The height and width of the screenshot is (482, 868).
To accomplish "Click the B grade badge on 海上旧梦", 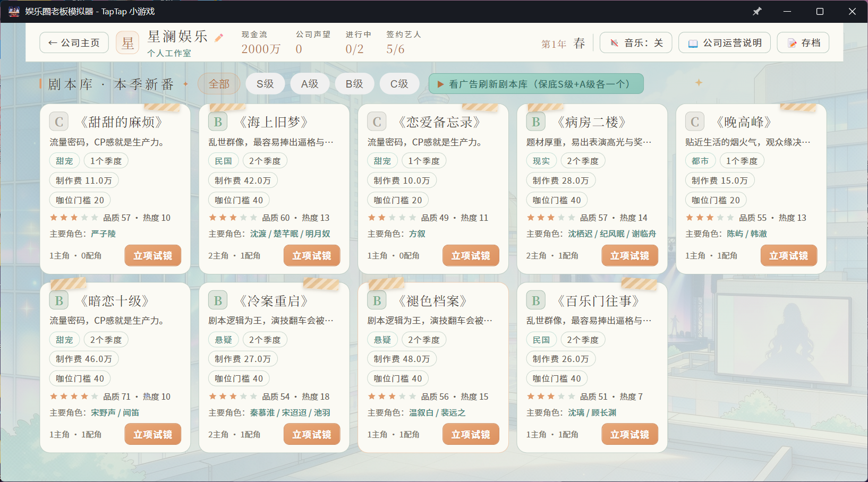I will pyautogui.click(x=218, y=122).
